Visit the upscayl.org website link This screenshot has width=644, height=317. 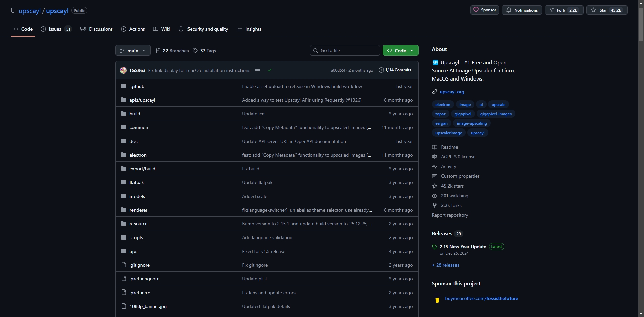coord(452,92)
